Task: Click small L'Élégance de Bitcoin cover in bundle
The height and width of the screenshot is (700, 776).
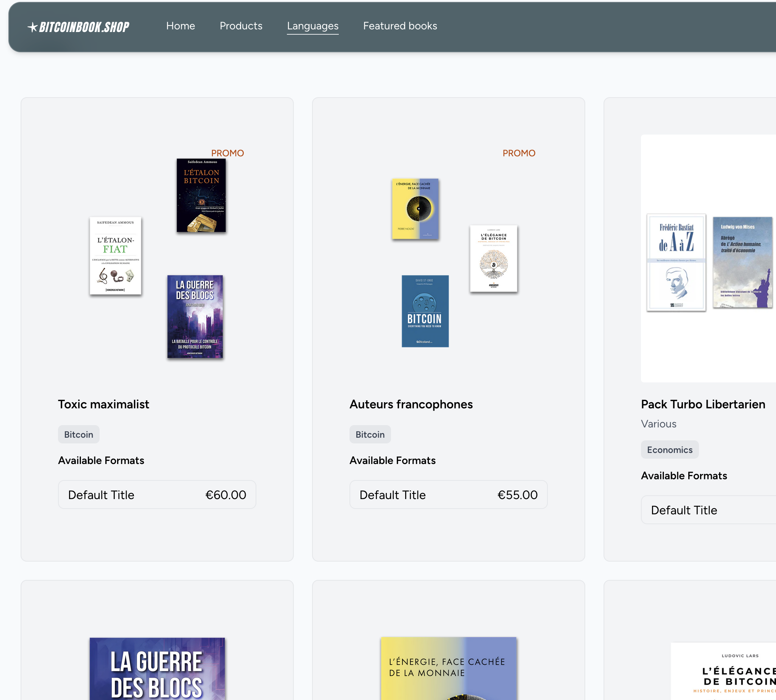Action: click(494, 258)
